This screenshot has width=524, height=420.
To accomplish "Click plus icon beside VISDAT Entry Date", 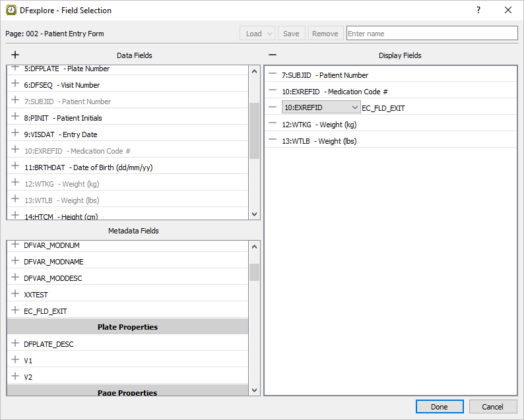I will click(15, 134).
